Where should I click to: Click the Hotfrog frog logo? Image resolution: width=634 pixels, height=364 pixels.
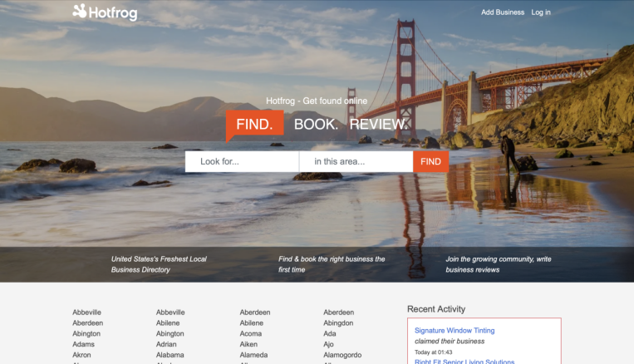(x=105, y=12)
